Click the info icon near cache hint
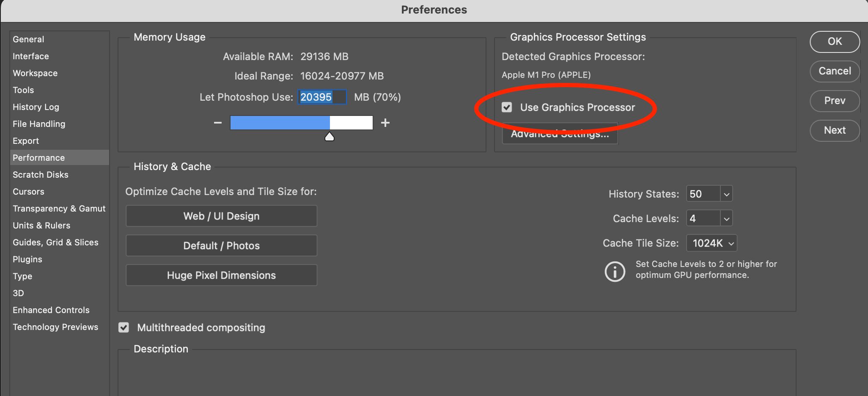Viewport: 868px width, 396px height. point(615,271)
